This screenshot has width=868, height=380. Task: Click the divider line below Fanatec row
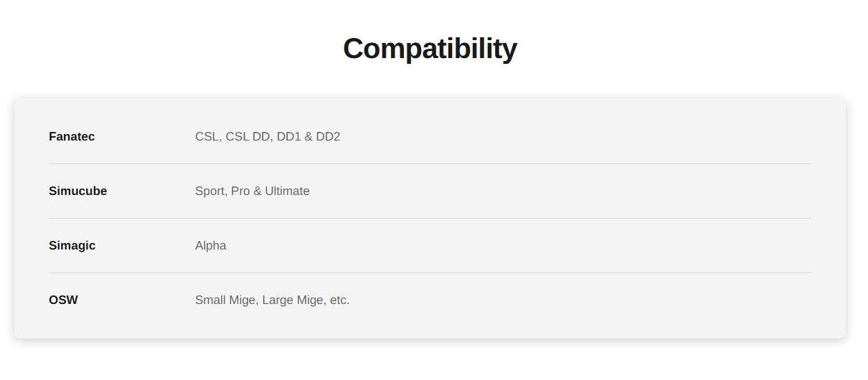(430, 163)
